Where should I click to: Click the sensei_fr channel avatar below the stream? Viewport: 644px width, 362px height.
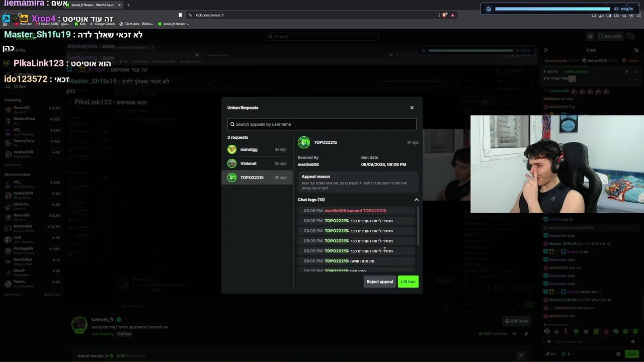tap(79, 325)
